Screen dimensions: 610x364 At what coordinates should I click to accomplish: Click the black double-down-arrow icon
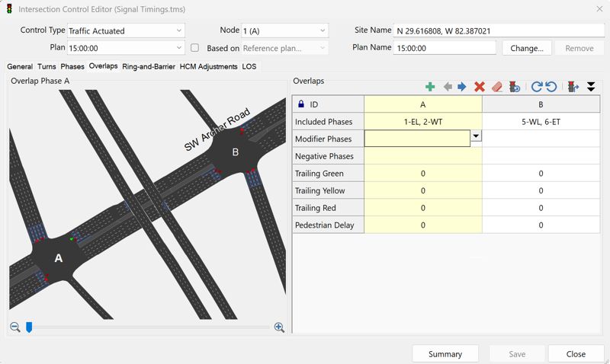tap(591, 87)
